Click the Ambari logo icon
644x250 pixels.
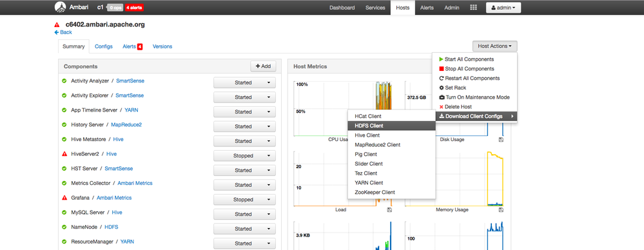pyautogui.click(x=60, y=7)
